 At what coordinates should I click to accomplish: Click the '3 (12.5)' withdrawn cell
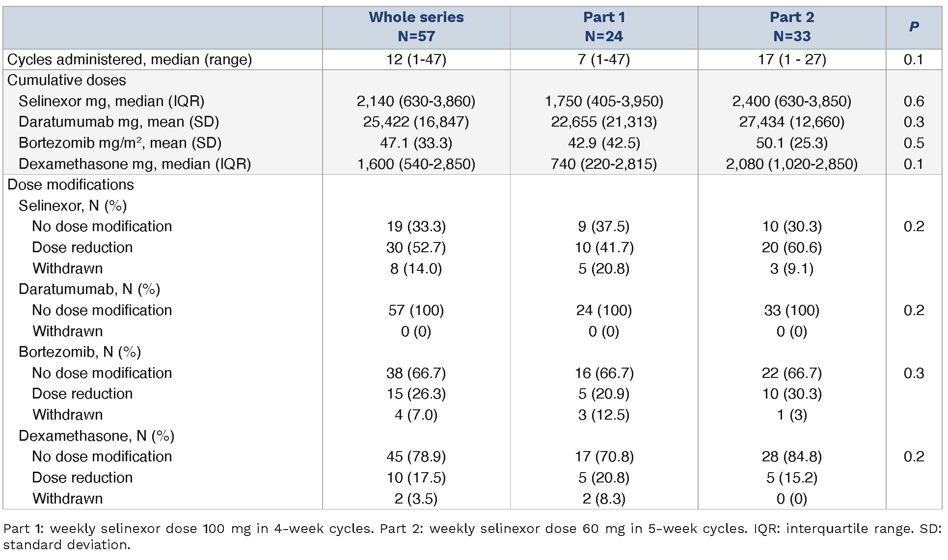[x=604, y=415]
